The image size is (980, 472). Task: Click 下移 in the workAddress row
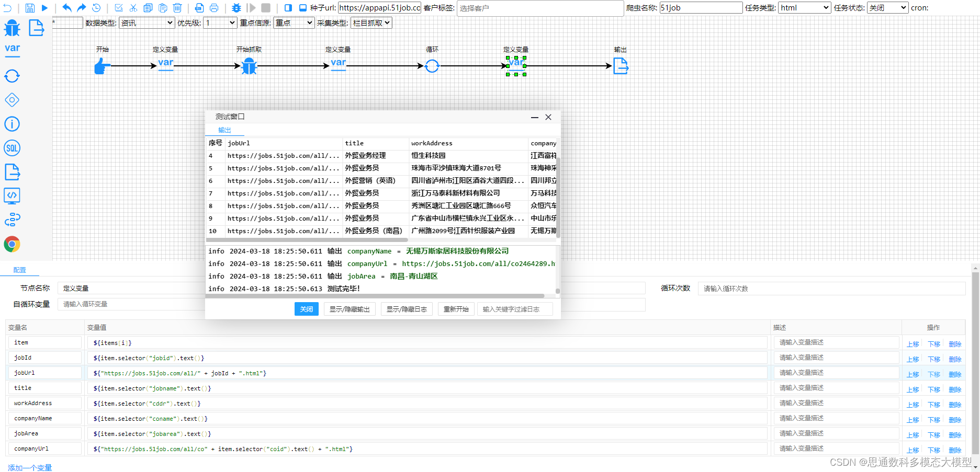tap(934, 405)
